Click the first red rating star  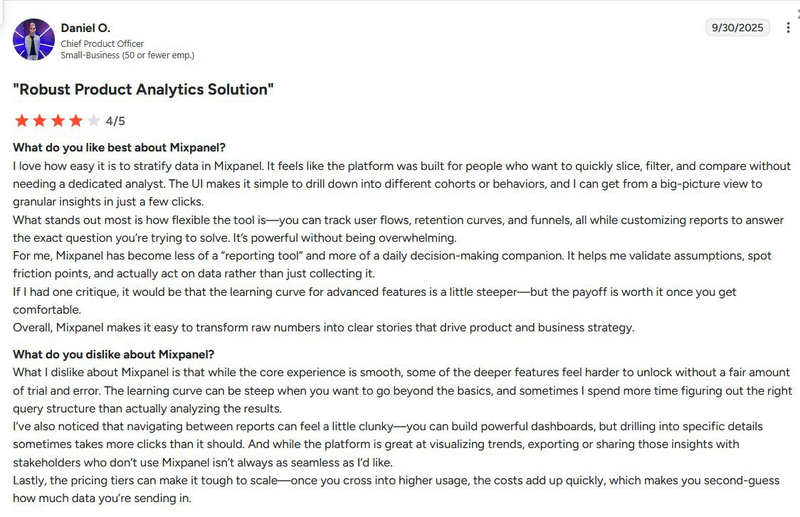tap(21, 121)
